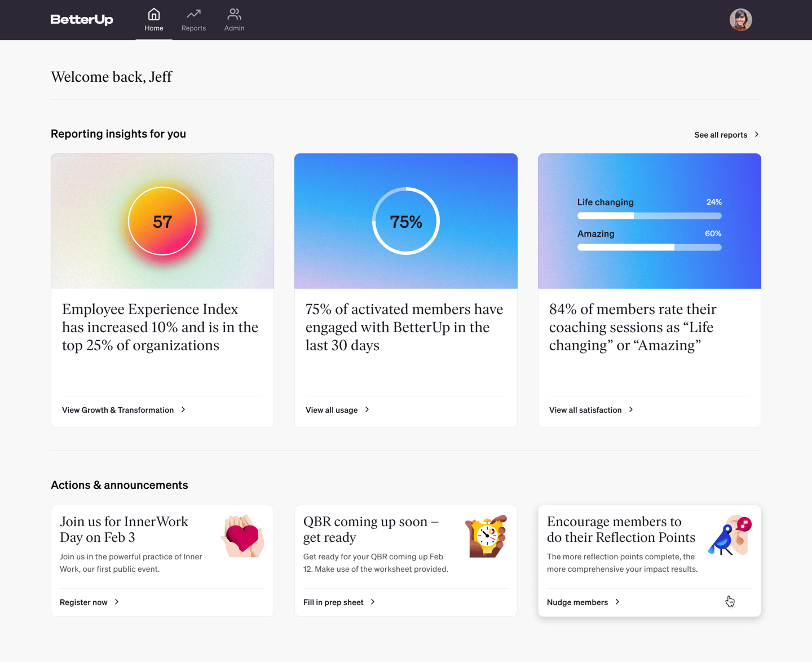Viewport: 812px width, 662px height.
Task: Open Admin using its people icon
Action: tap(234, 13)
